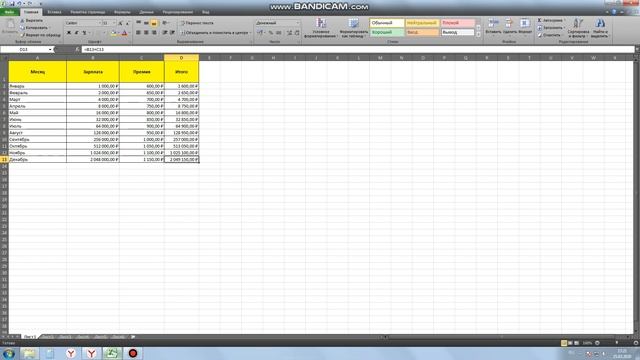Screen dimensions: 640x360
Task: Apply the Плохой cell style
Action: (x=458, y=23)
